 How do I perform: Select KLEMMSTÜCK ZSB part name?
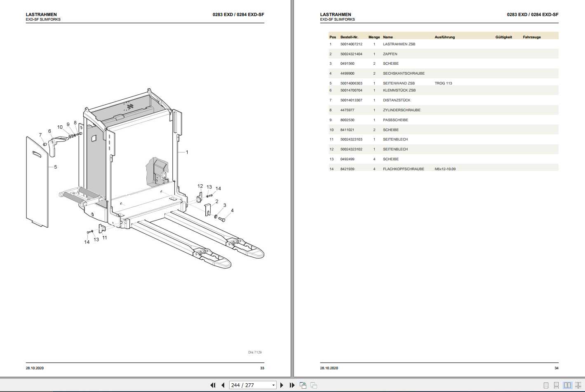point(399,90)
